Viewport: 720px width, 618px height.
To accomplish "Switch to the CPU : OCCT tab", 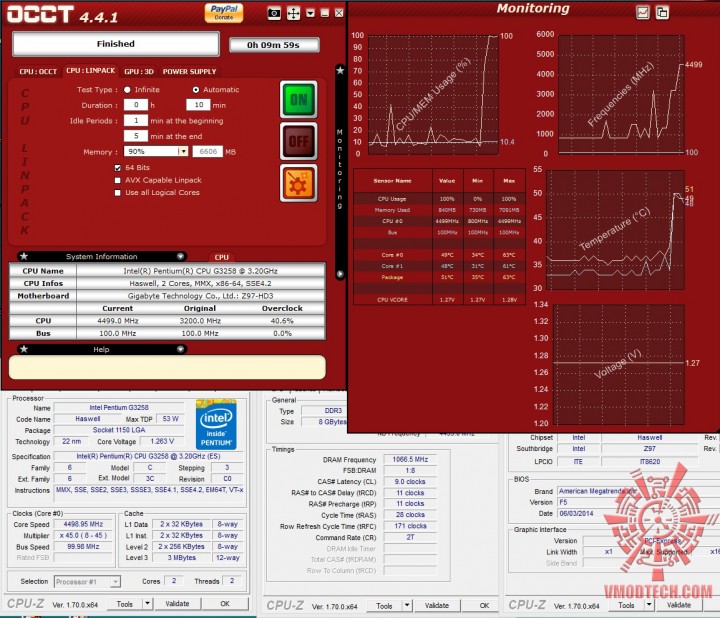I will (x=38, y=72).
